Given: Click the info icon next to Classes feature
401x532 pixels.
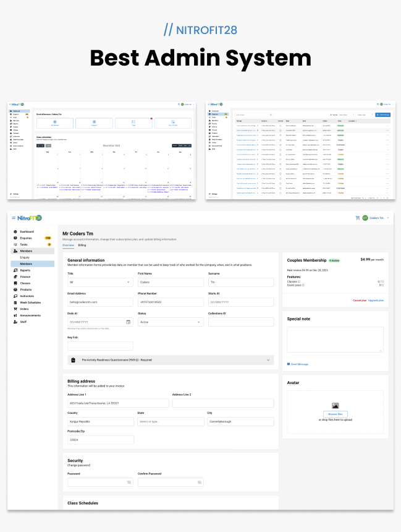Looking at the screenshot, I should click(299, 281).
